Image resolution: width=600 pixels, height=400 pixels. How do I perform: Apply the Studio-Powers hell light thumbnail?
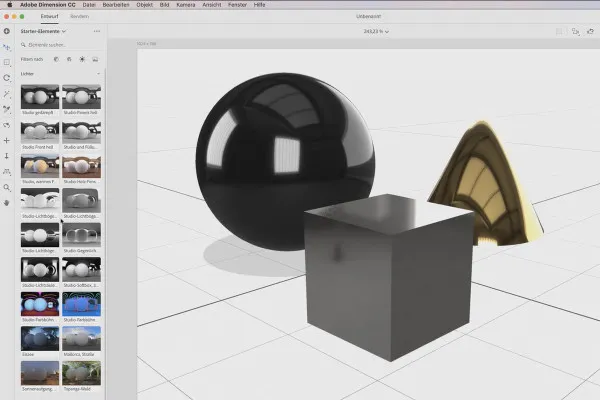[x=82, y=97]
